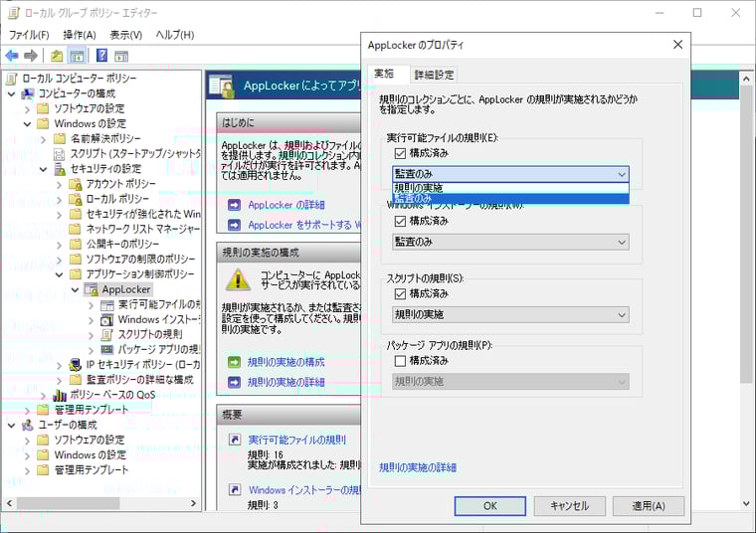
Task: Open the Help toolbar icon
Action: tap(101, 56)
